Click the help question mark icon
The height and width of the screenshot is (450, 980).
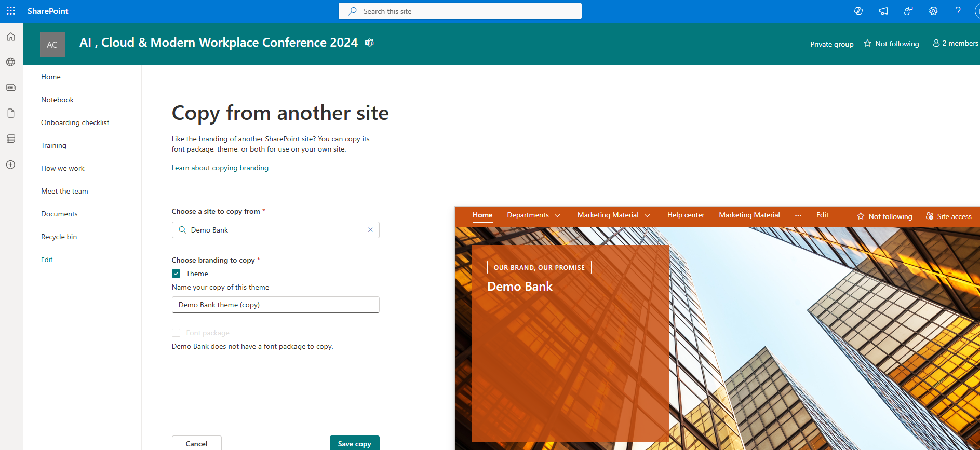(958, 11)
